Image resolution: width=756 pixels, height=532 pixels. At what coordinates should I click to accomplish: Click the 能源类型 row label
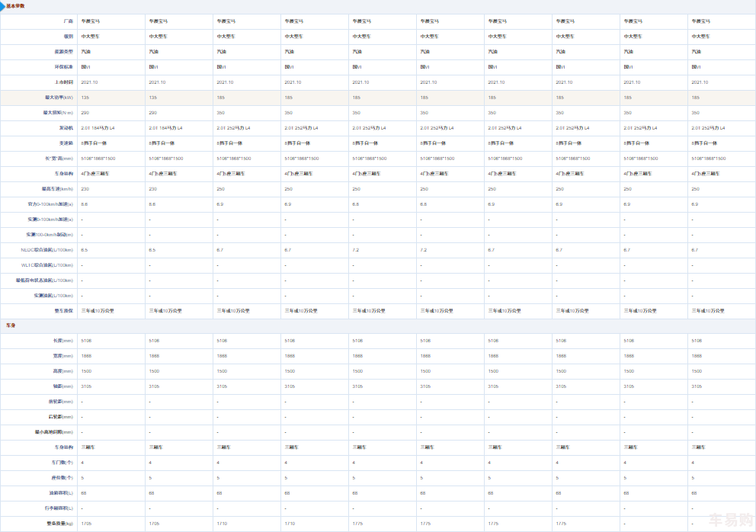64,52
